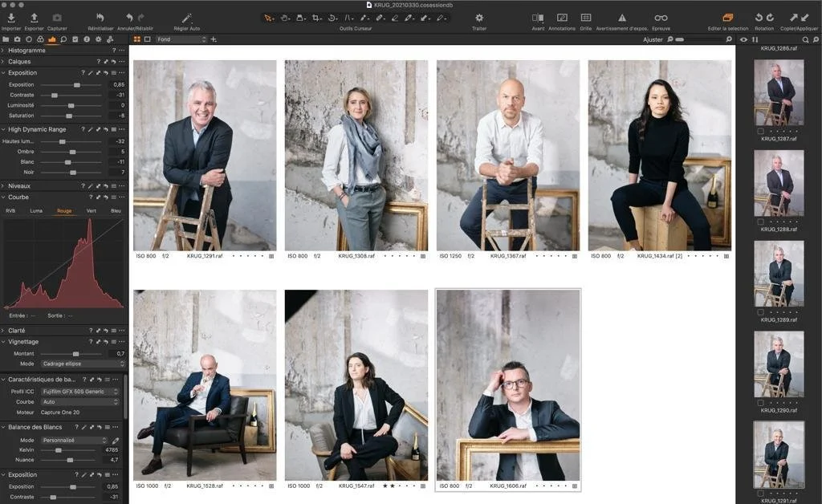Expand the Clarté panel
Image resolution: width=822 pixels, height=504 pixels.
[x=3, y=330]
